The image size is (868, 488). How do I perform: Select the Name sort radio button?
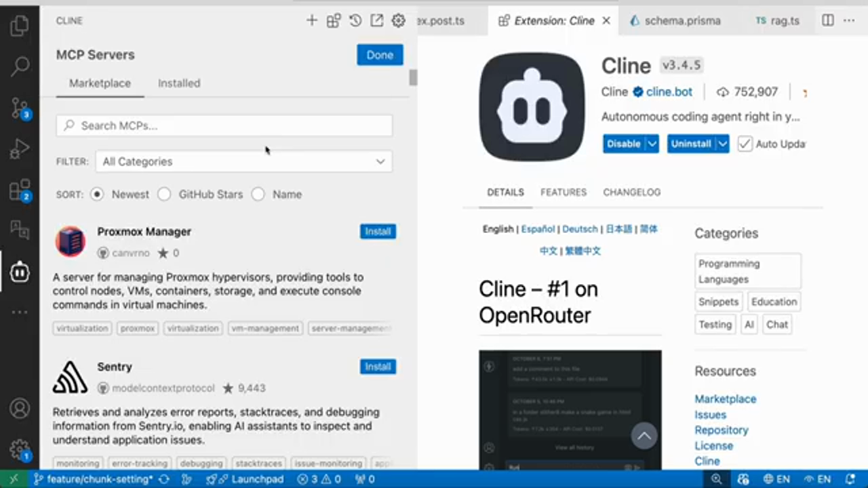point(258,194)
